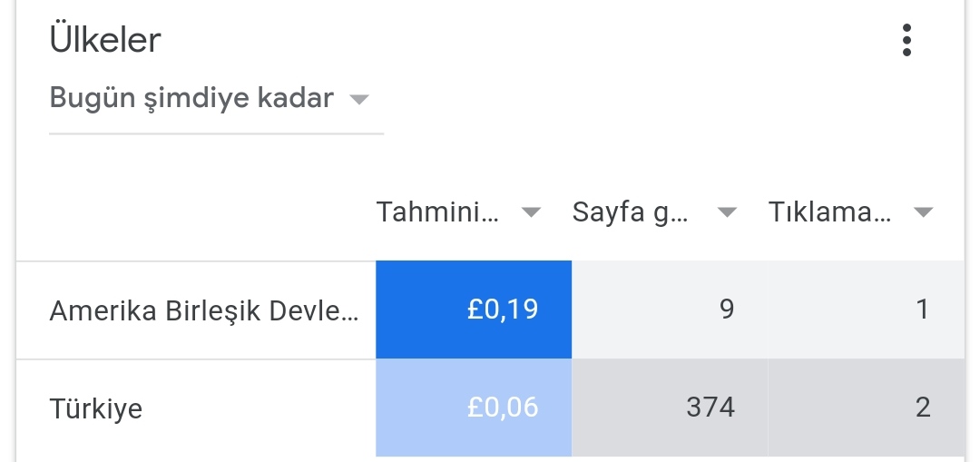The image size is (980, 462).
Task: Click the Tıklama... column header label
Action: [x=829, y=212]
